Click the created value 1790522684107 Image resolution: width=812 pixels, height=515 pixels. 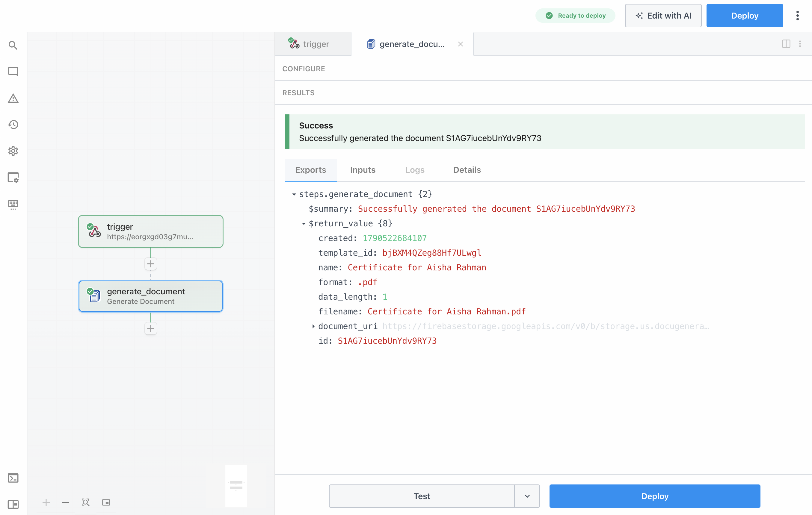(395, 238)
